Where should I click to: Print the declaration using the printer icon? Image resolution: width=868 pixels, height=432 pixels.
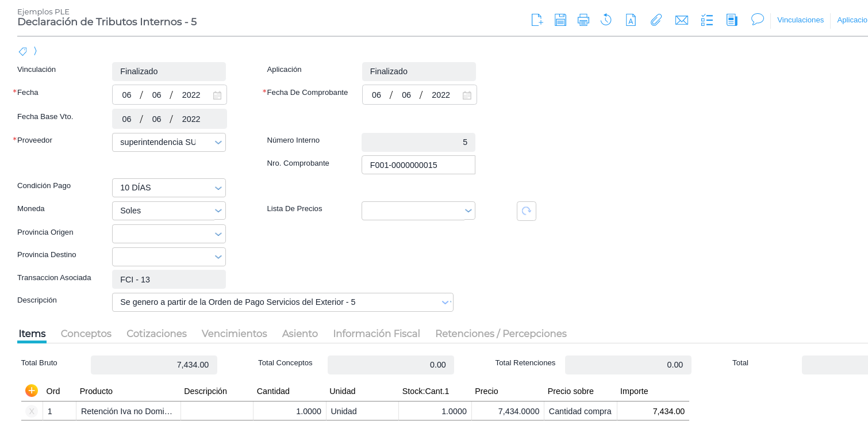583,20
